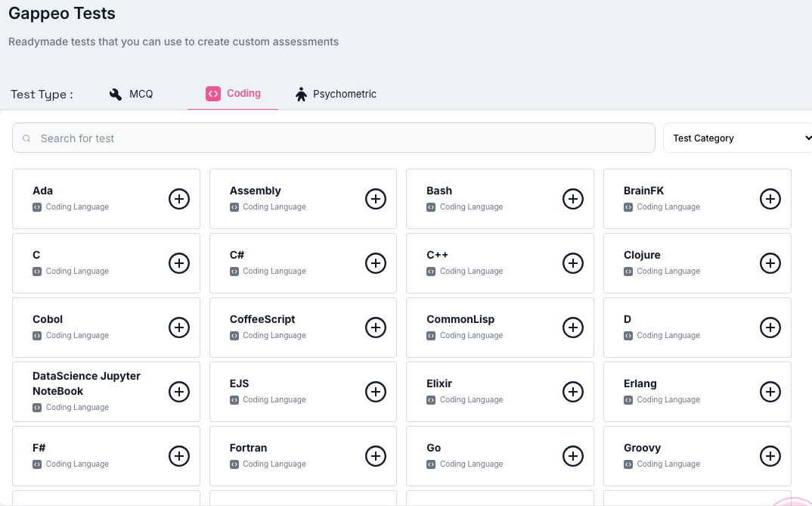Add the D coding test

(x=770, y=328)
